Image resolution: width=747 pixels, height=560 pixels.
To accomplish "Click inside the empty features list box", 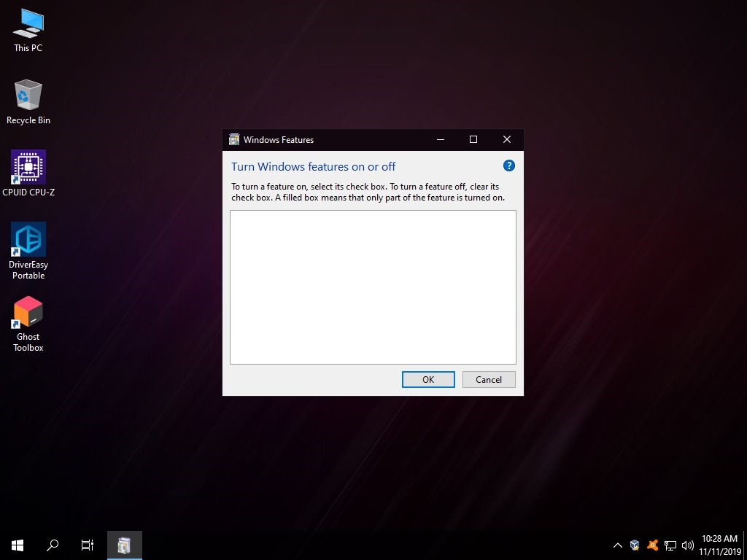I will (x=373, y=287).
